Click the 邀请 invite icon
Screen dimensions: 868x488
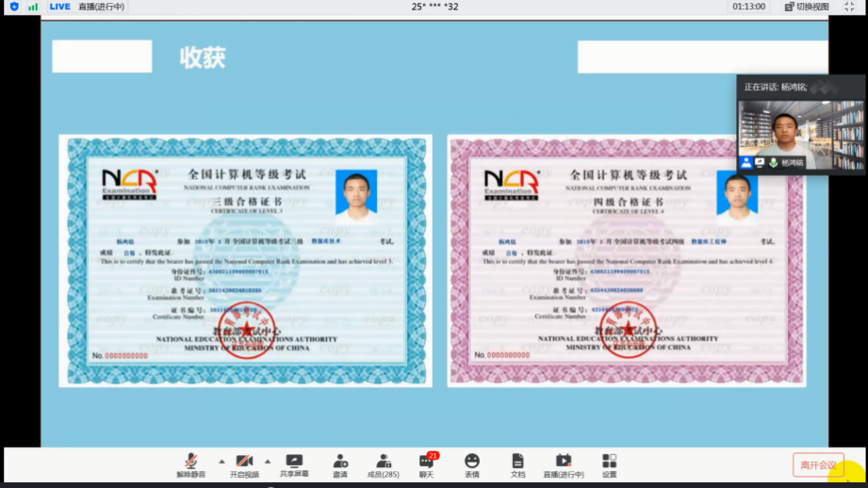pos(340,466)
